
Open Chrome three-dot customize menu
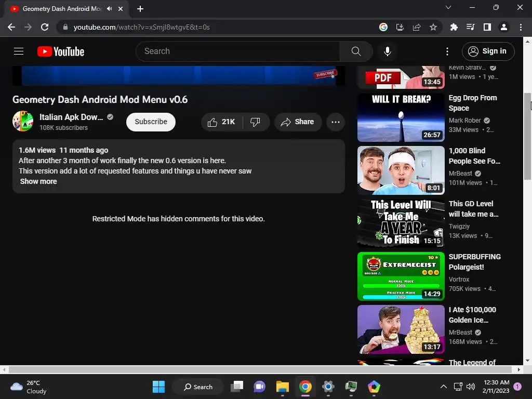point(521,27)
